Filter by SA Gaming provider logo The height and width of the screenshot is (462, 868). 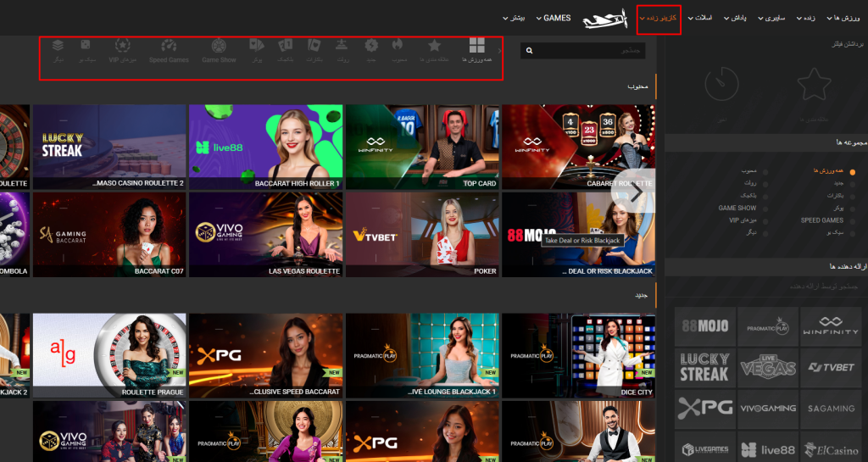coord(831,409)
